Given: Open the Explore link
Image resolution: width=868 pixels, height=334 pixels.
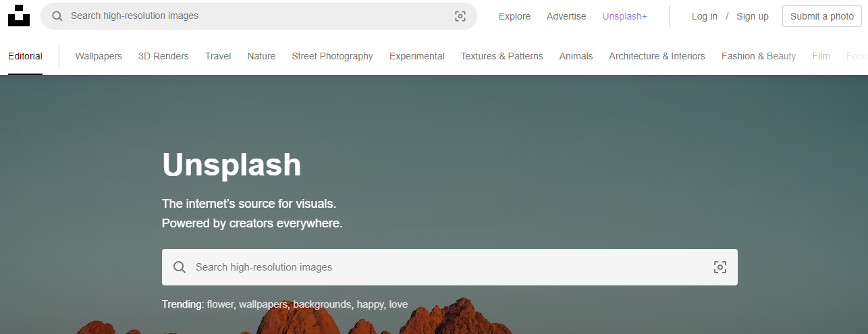Looking at the screenshot, I should [x=514, y=16].
